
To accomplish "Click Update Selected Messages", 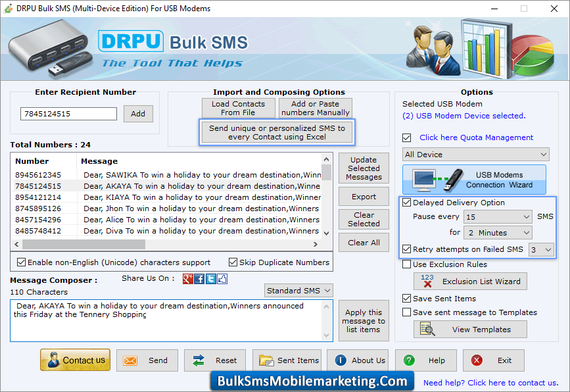I will [x=364, y=168].
